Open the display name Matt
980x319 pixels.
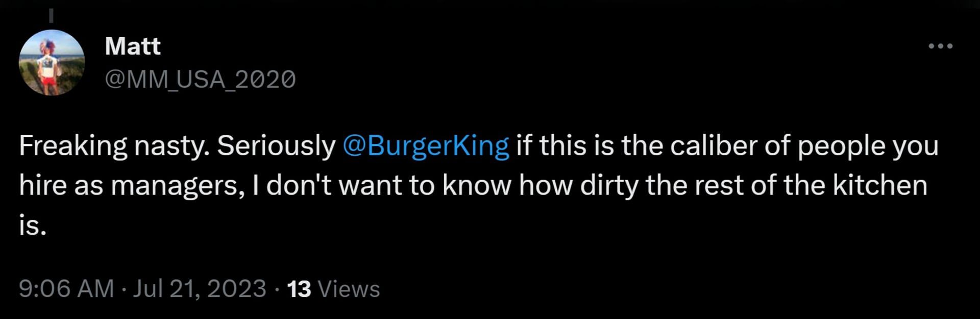click(133, 46)
